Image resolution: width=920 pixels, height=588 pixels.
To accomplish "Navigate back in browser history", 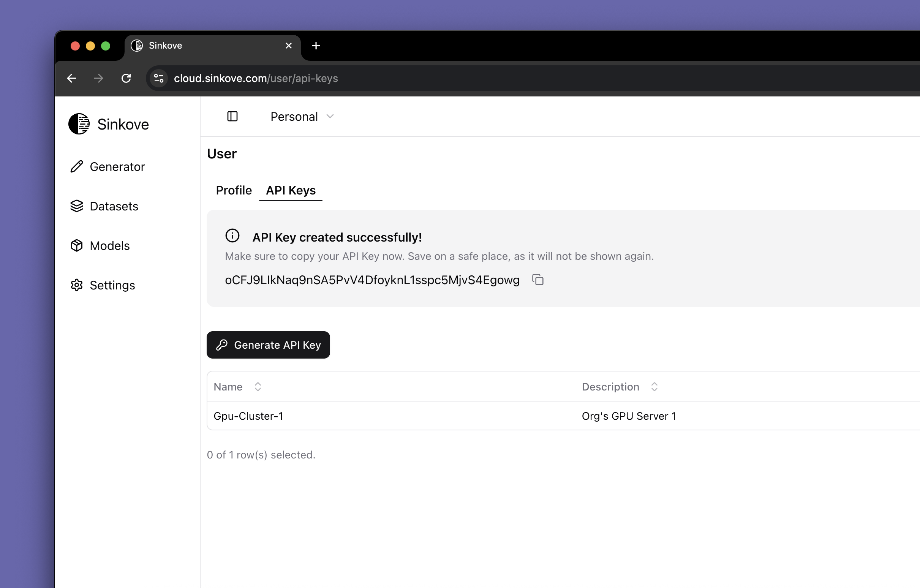I will click(71, 78).
